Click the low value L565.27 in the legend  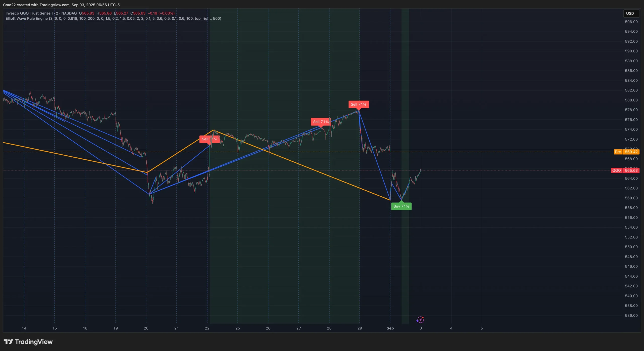point(121,13)
